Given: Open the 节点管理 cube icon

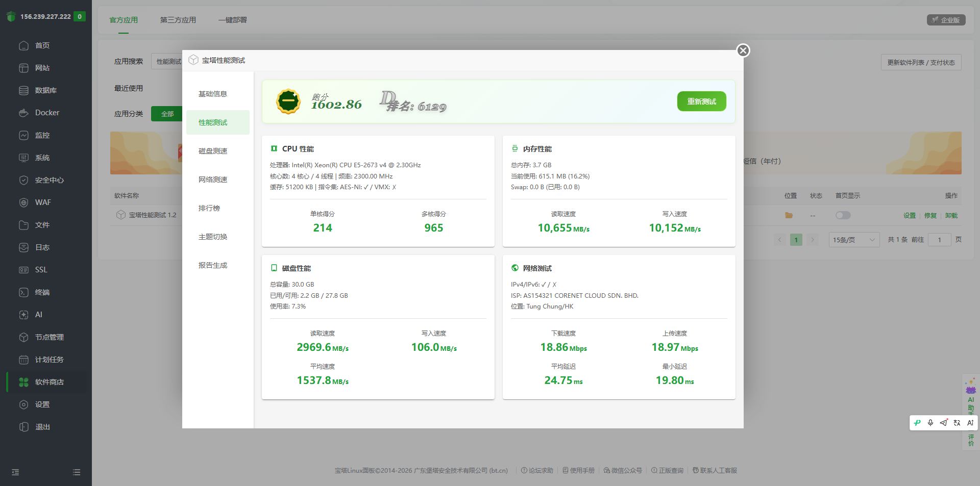Looking at the screenshot, I should point(23,337).
